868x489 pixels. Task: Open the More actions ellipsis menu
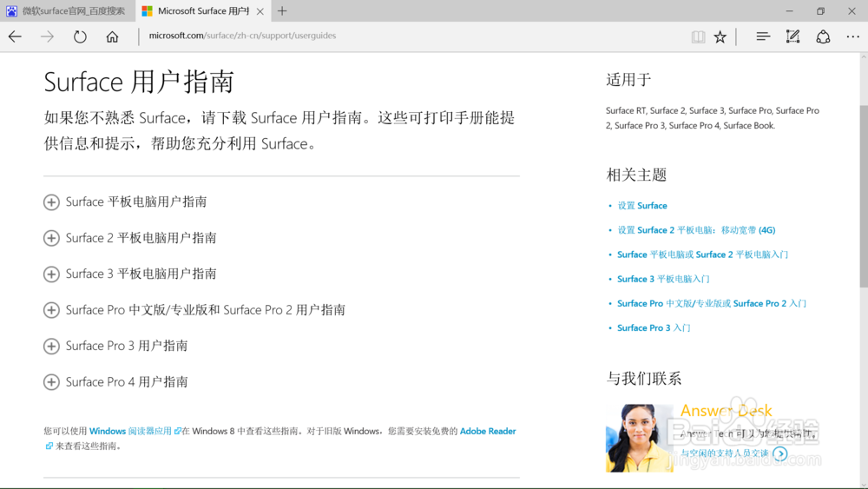[852, 36]
